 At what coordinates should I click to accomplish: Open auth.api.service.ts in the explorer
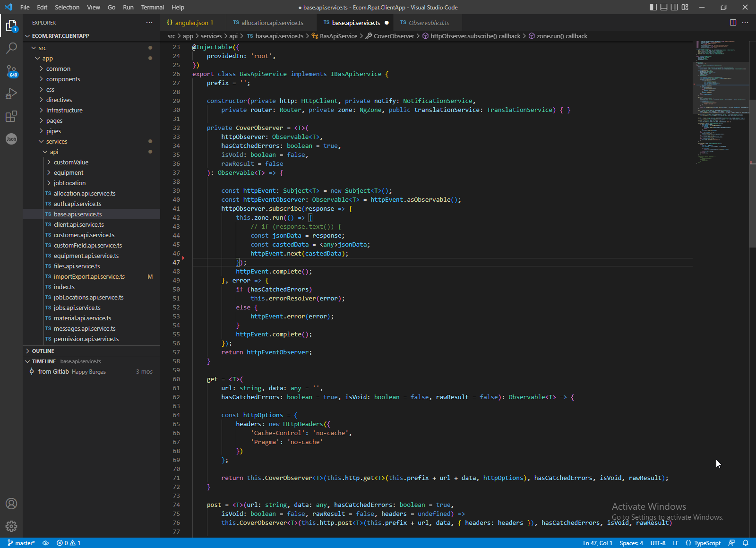coord(77,204)
